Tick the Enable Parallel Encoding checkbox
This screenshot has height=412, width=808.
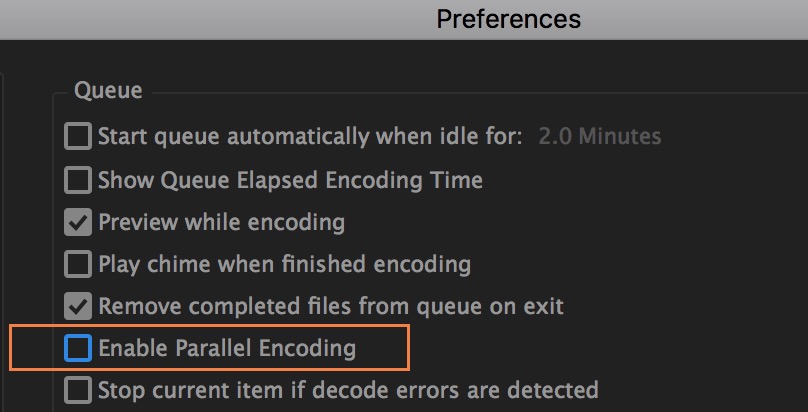click(78, 348)
